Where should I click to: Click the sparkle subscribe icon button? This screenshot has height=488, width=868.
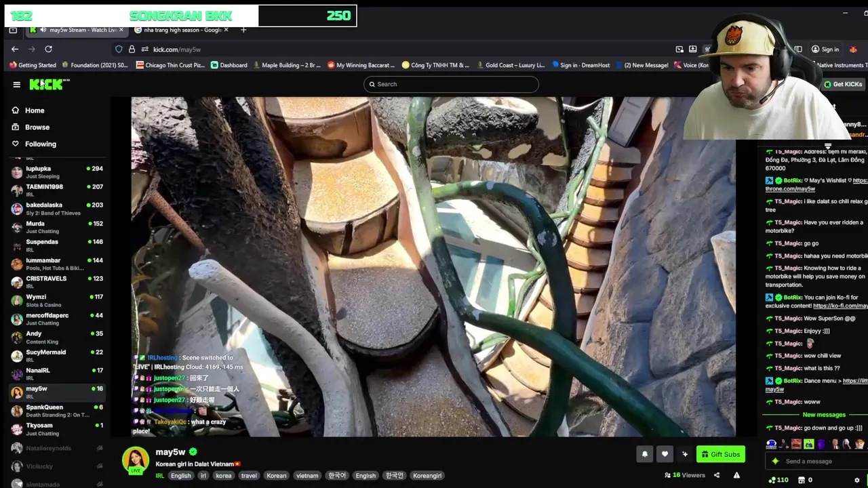coord(685,454)
